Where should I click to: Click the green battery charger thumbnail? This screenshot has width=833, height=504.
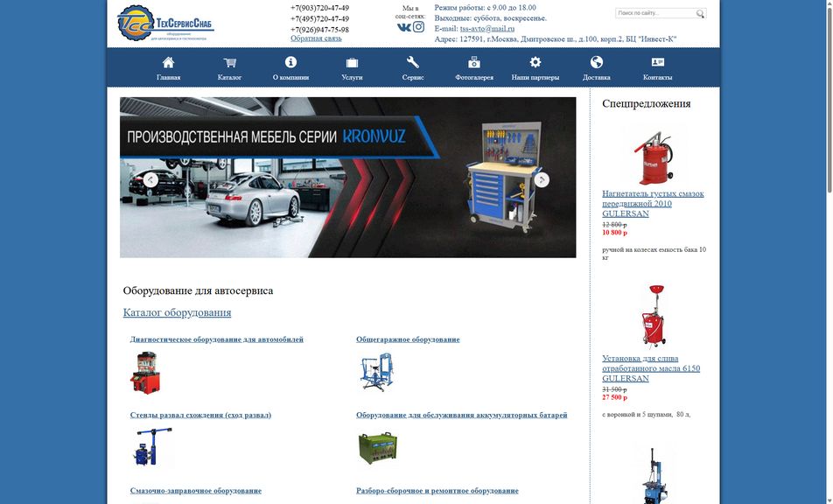pos(378,448)
